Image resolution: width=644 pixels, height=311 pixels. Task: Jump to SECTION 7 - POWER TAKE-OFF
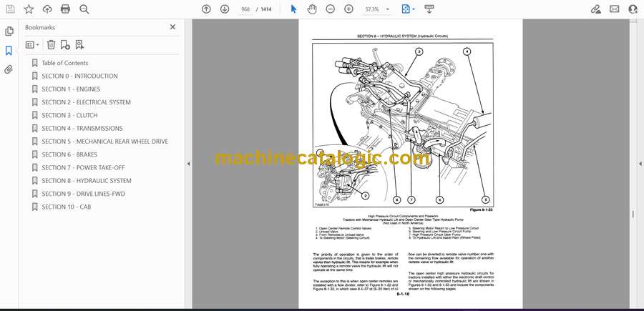coord(84,168)
